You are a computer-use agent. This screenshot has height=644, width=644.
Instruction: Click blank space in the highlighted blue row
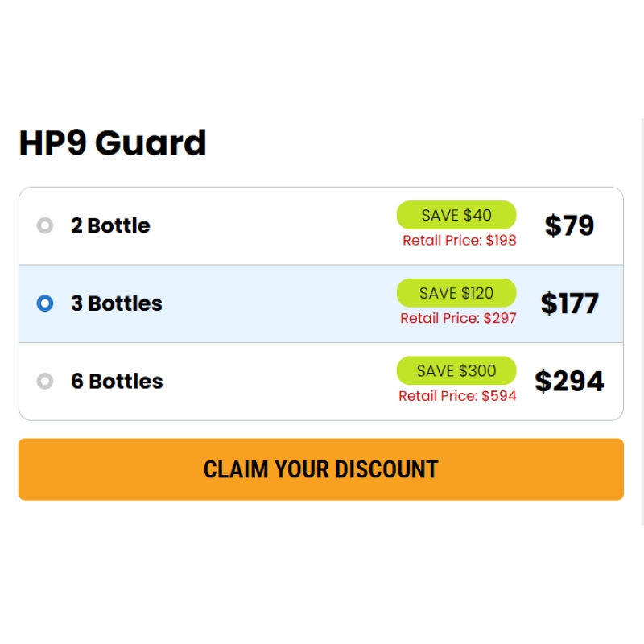coord(279,303)
